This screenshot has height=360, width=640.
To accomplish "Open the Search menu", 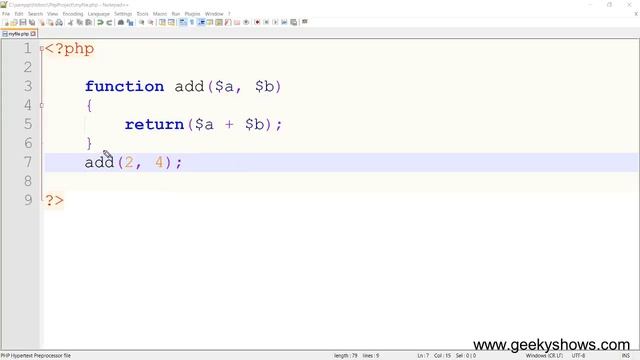I will [x=35, y=14].
